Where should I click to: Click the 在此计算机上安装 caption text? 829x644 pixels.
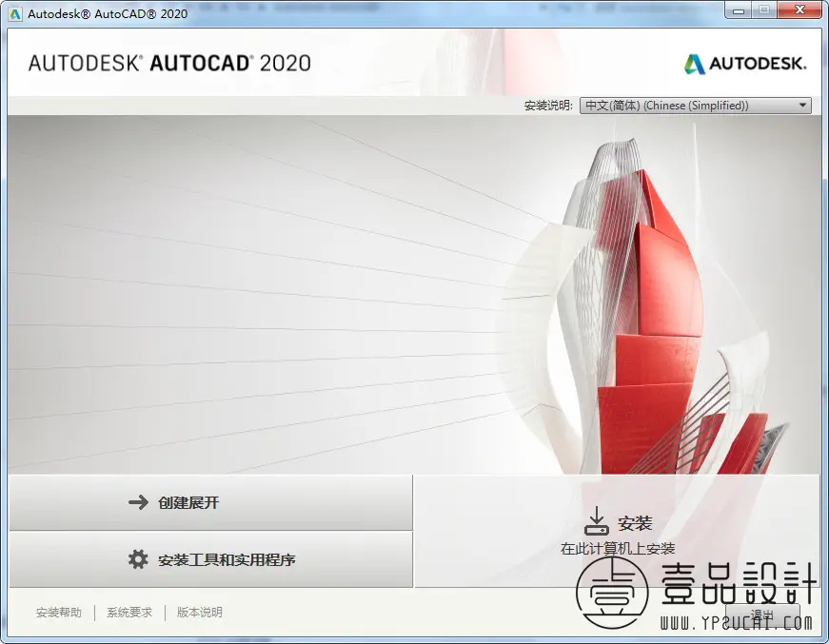pyautogui.click(x=618, y=549)
